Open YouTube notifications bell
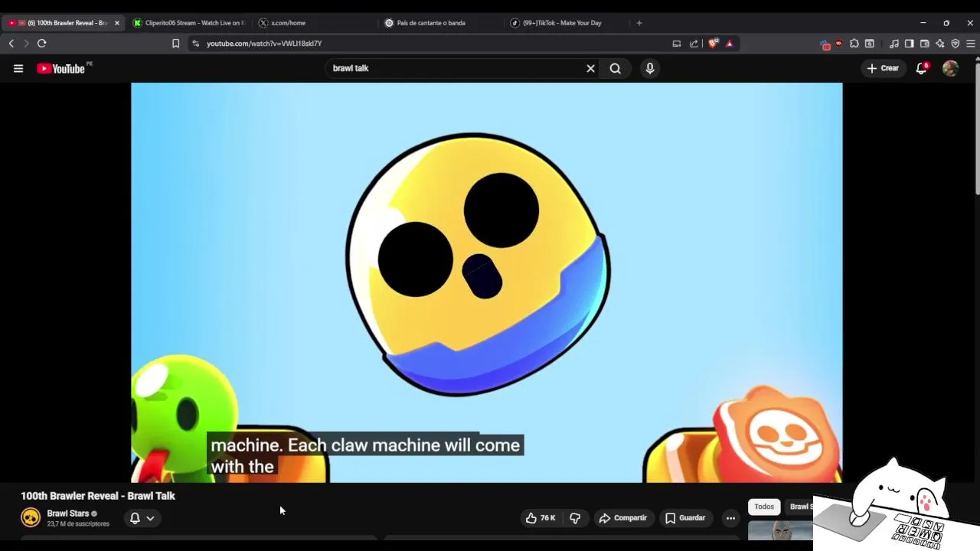980x551 pixels. [x=922, y=68]
